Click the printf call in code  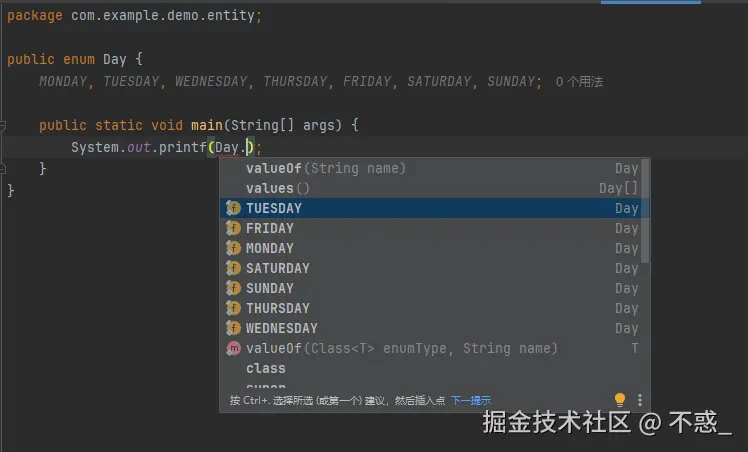pyautogui.click(x=182, y=147)
